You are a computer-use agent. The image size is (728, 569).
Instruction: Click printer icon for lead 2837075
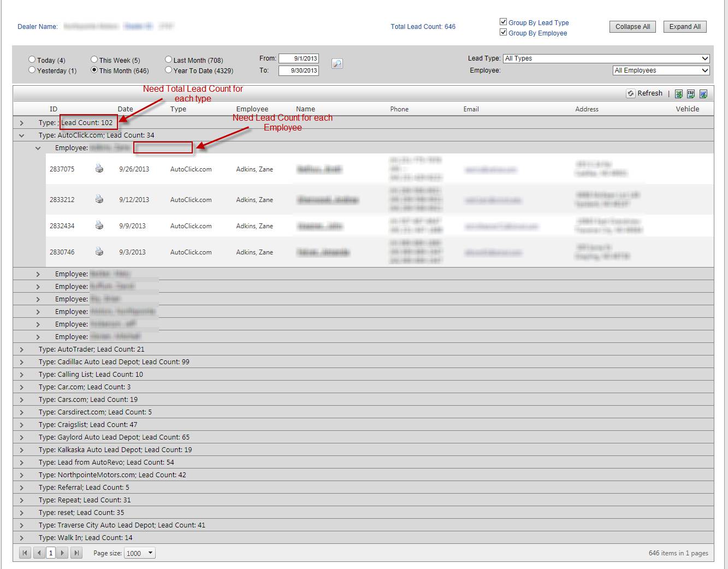99,169
